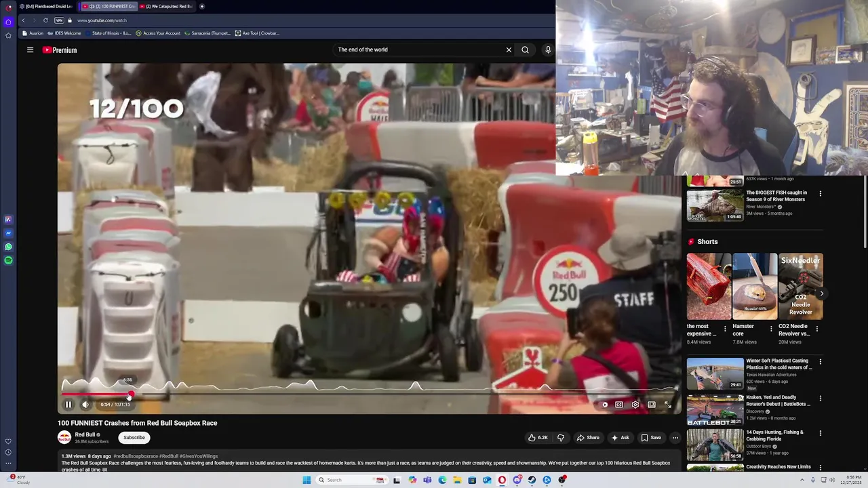
Task: Show next Shorts with the right arrow
Action: [821, 293]
